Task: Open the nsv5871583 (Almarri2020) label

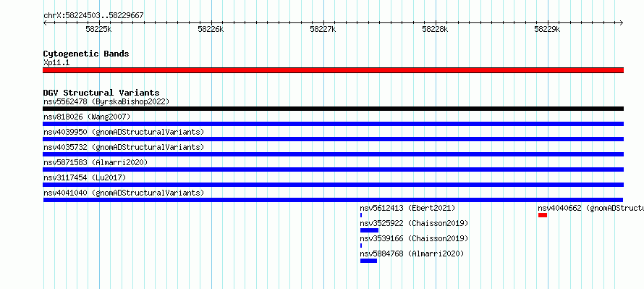Action: 96,162
